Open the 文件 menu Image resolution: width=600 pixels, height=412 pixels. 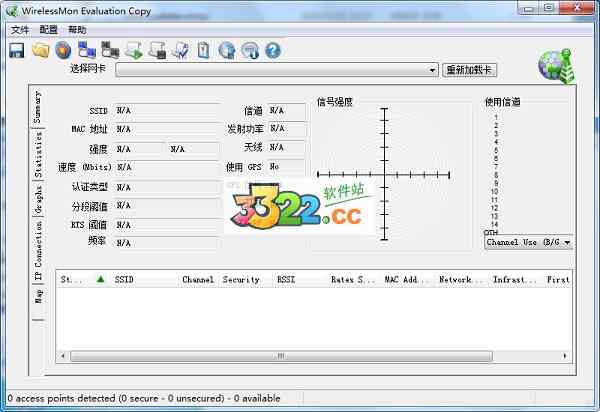click(20, 30)
